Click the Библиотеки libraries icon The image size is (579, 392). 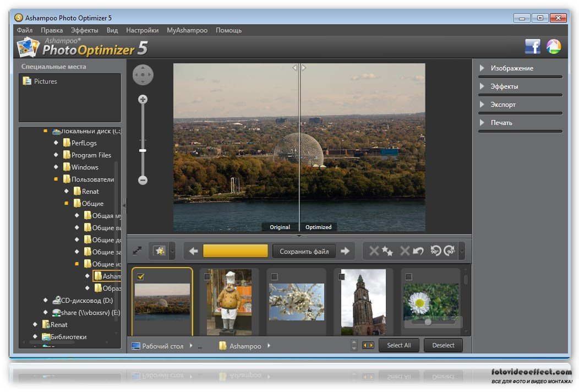click(46, 336)
